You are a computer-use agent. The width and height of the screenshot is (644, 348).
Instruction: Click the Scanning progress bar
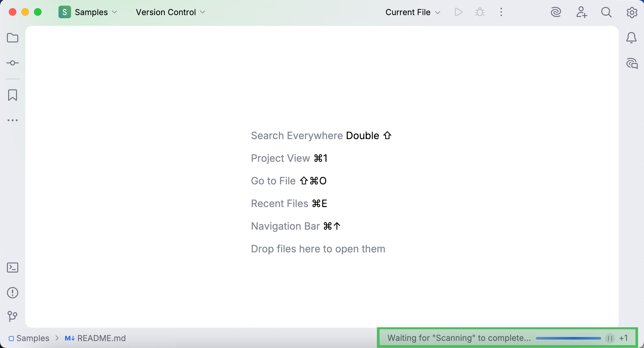[x=568, y=338]
